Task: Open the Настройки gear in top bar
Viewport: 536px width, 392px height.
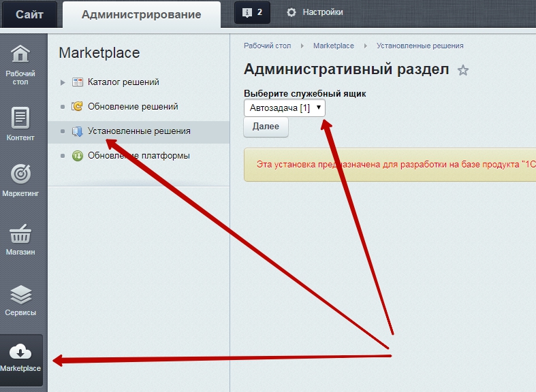Action: point(291,12)
